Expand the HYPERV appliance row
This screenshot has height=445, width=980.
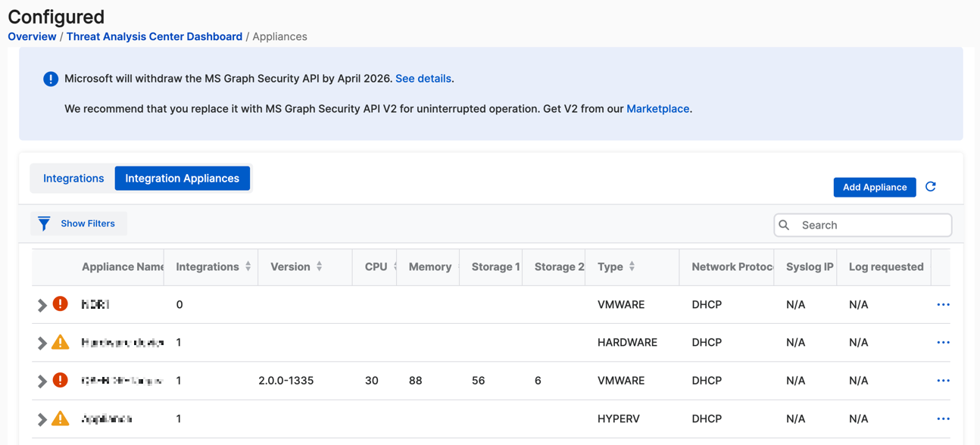pyautogui.click(x=42, y=419)
